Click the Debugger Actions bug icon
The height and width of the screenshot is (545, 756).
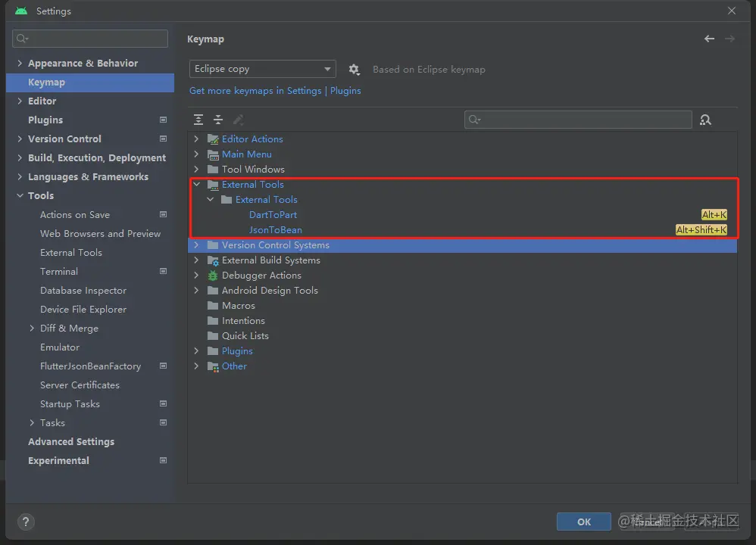pyautogui.click(x=213, y=276)
